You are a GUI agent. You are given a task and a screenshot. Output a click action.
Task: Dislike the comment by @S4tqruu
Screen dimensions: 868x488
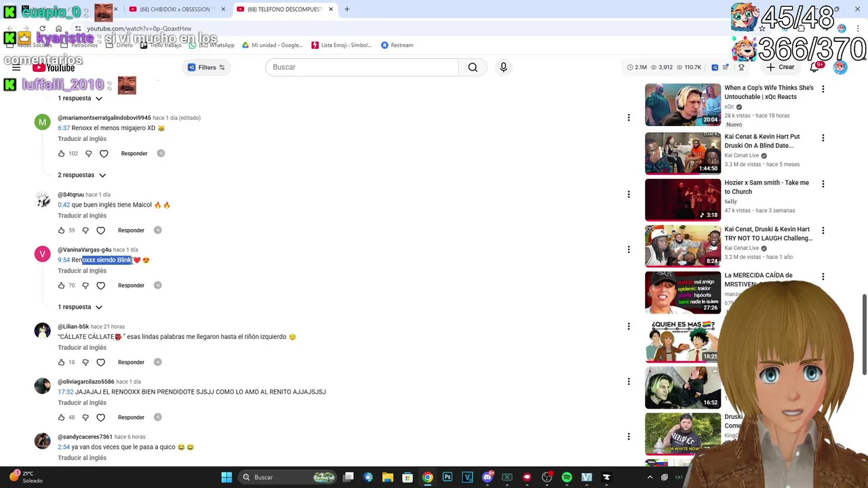[x=85, y=230]
